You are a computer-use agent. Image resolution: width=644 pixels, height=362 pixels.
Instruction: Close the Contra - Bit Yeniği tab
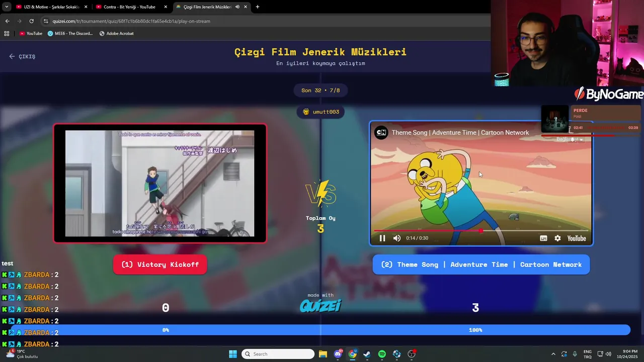tap(166, 7)
